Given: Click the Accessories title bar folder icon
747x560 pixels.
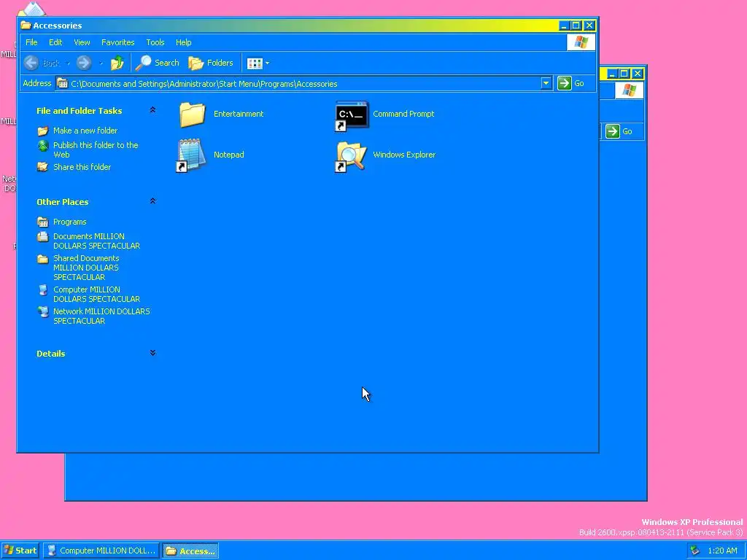Looking at the screenshot, I should (26, 26).
